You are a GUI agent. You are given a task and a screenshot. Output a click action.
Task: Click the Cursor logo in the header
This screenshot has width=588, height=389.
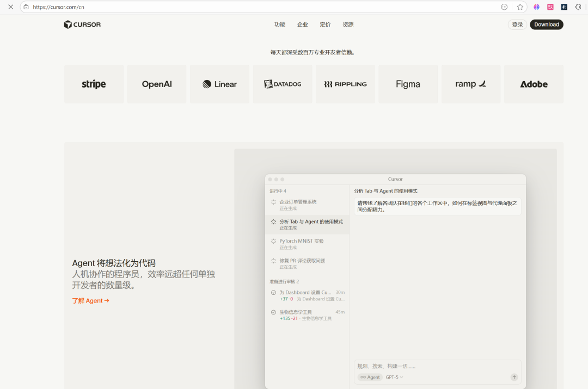(82, 24)
